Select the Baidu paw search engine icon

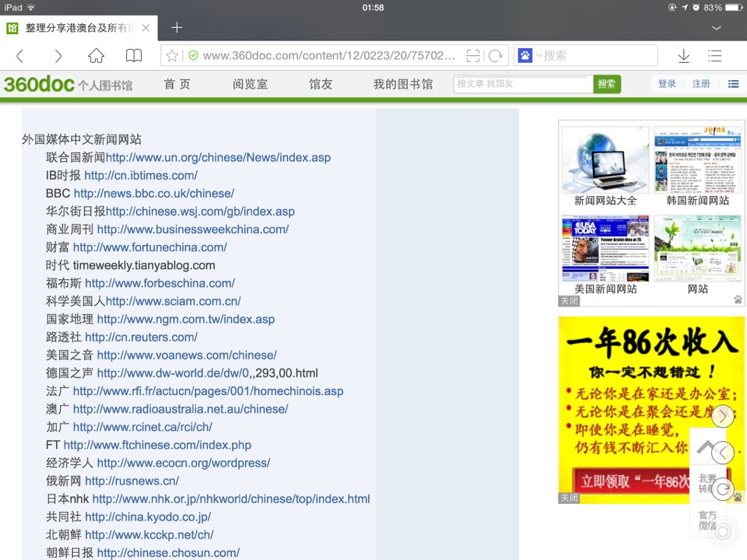525,56
